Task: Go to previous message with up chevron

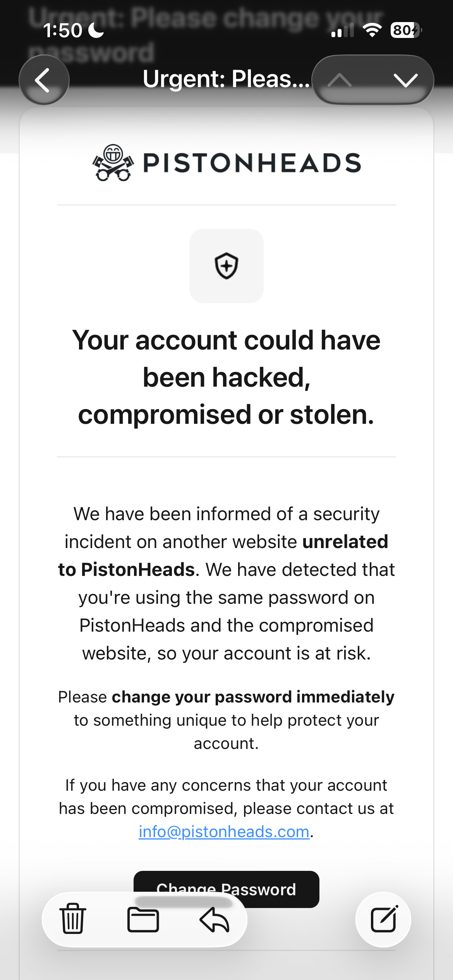Action: pyautogui.click(x=340, y=80)
